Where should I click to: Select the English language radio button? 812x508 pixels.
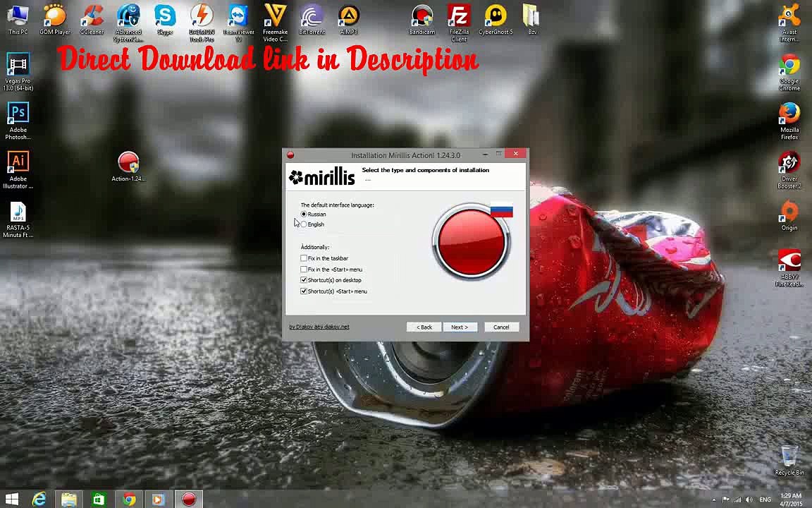click(304, 224)
